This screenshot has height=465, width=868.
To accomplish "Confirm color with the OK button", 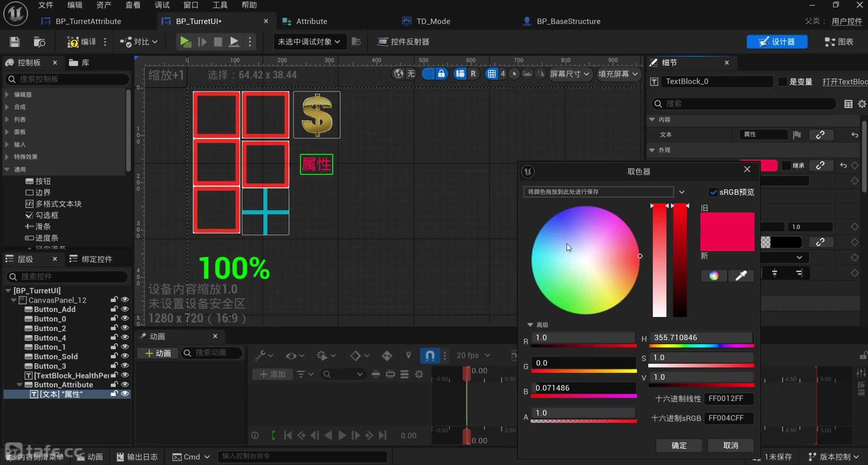I will tap(679, 445).
